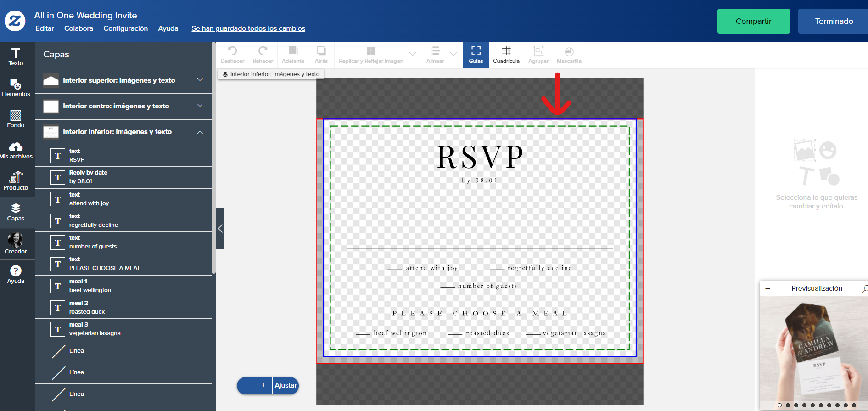Click 'Interior inferior: imágenes y texto' canvas label
Viewport: 868px width, 411px height.
[271, 74]
